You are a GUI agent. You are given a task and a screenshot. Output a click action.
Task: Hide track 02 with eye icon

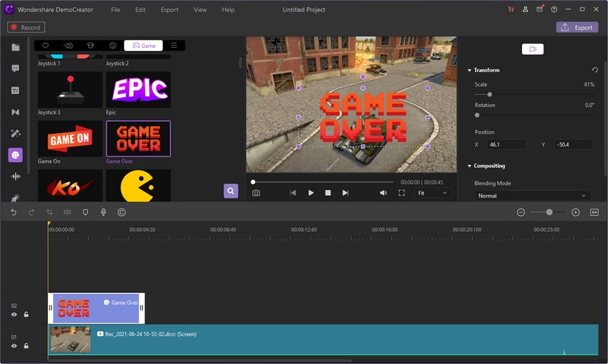coord(14,315)
